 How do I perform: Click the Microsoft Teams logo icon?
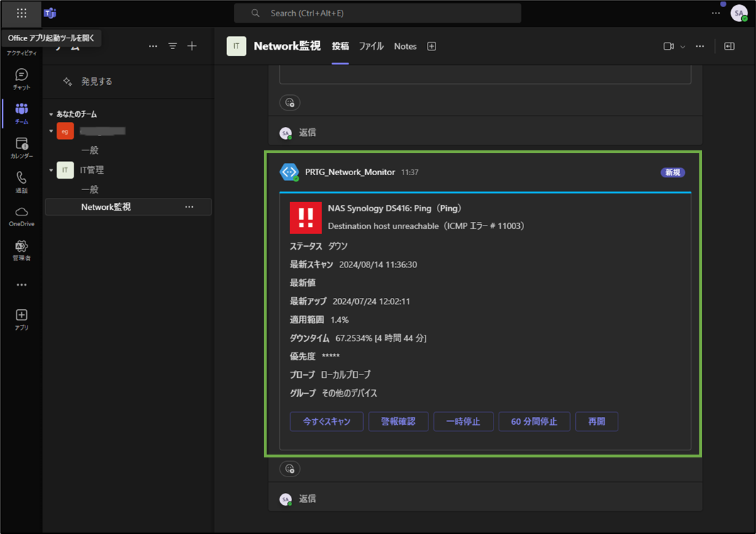pos(50,13)
